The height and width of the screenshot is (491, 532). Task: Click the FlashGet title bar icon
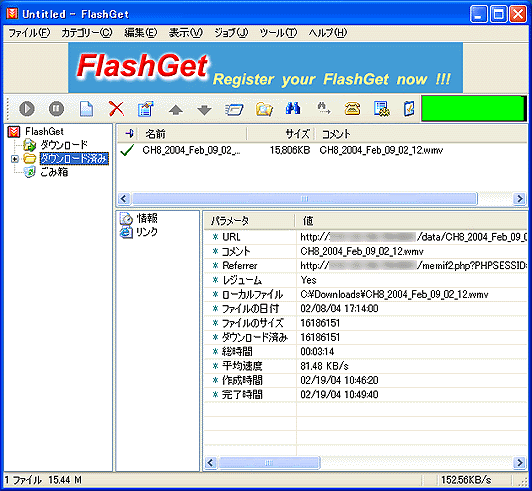[x=12, y=14]
